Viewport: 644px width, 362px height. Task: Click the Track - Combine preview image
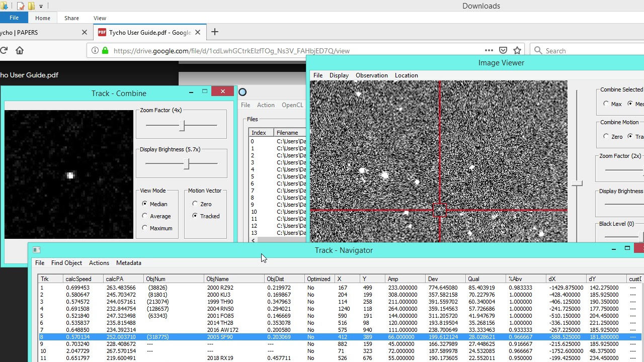[x=69, y=174]
